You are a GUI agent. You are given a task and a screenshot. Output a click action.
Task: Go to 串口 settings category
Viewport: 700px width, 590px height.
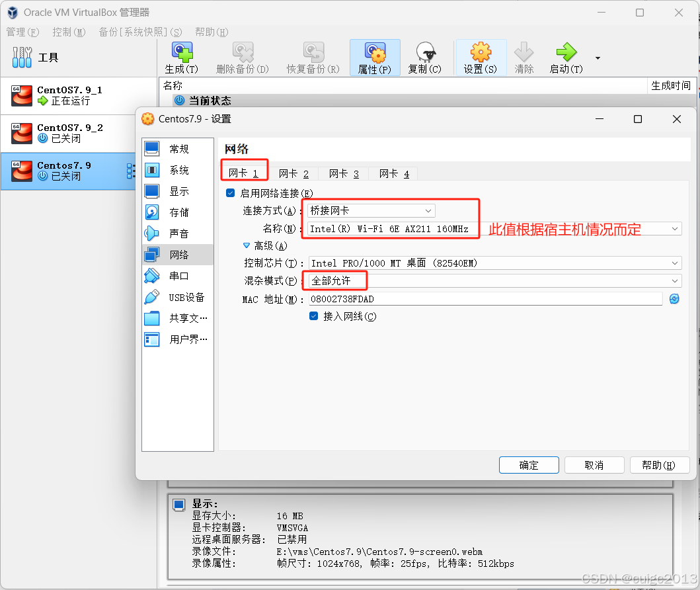[x=178, y=276]
